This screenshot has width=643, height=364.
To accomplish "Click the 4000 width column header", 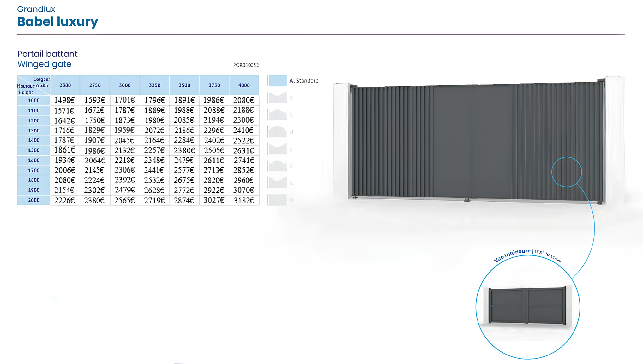I will click(244, 85).
